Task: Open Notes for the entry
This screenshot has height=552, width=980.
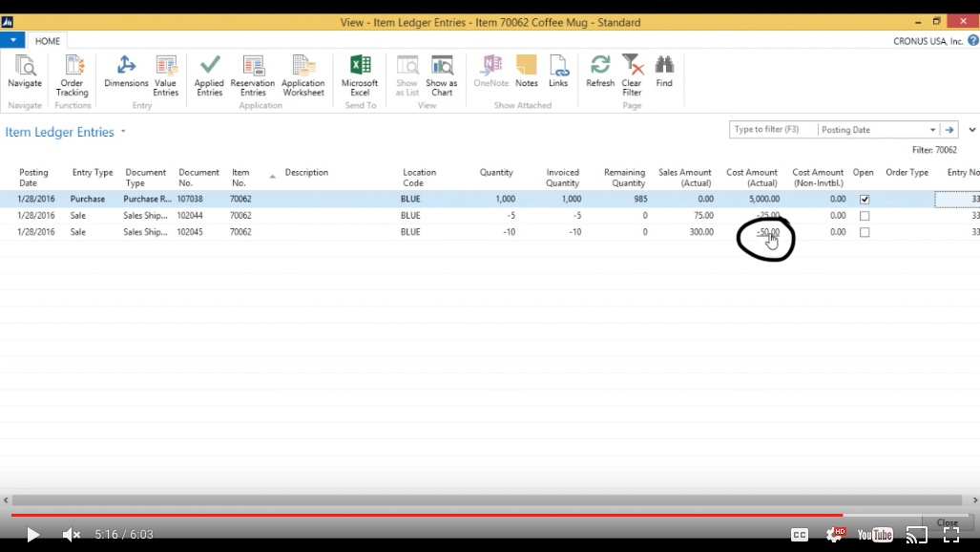Action: click(x=526, y=71)
